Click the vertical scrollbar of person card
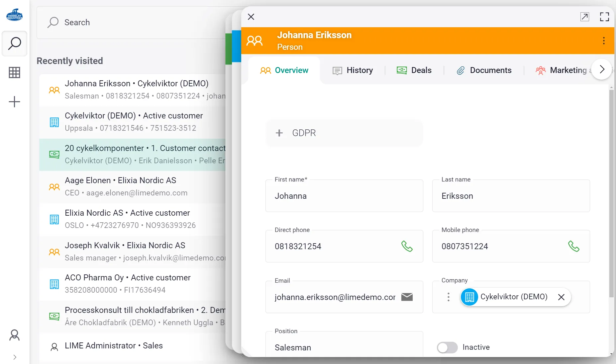 tap(611, 192)
